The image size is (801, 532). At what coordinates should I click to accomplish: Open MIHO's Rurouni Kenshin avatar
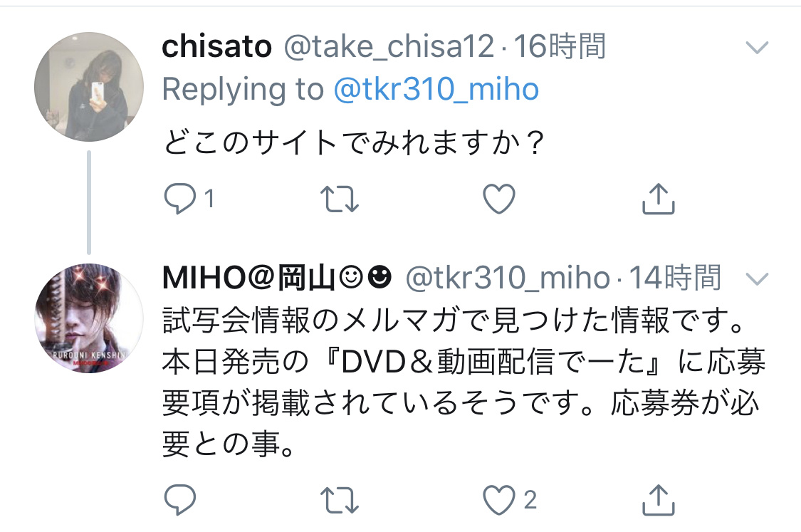coord(89,318)
